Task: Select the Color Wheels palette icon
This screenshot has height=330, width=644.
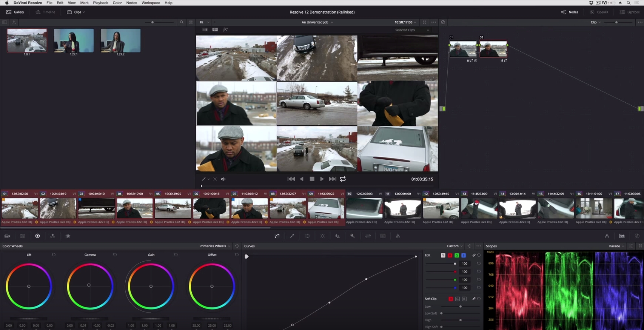Action: point(37,236)
